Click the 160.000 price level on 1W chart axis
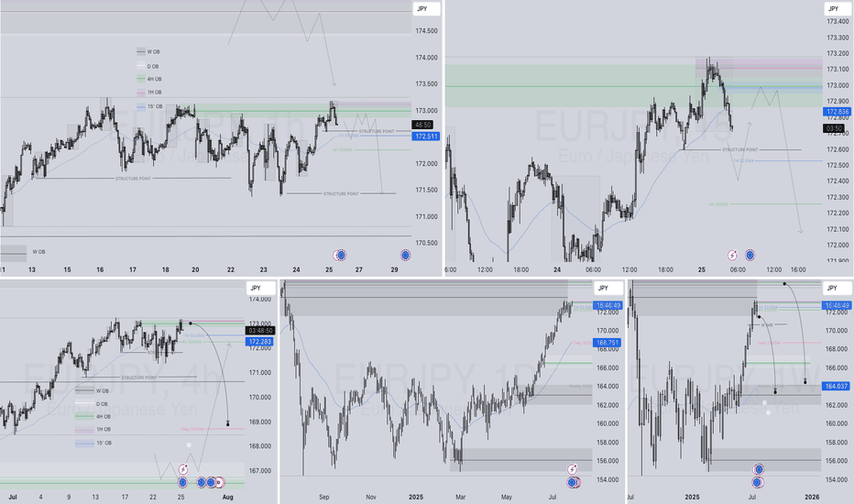This screenshot has height=504, width=854. click(836, 424)
